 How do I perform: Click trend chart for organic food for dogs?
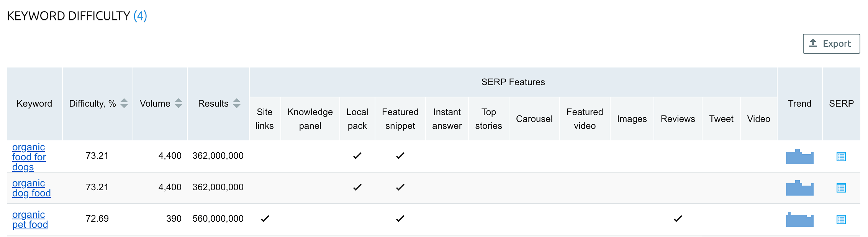799,157
